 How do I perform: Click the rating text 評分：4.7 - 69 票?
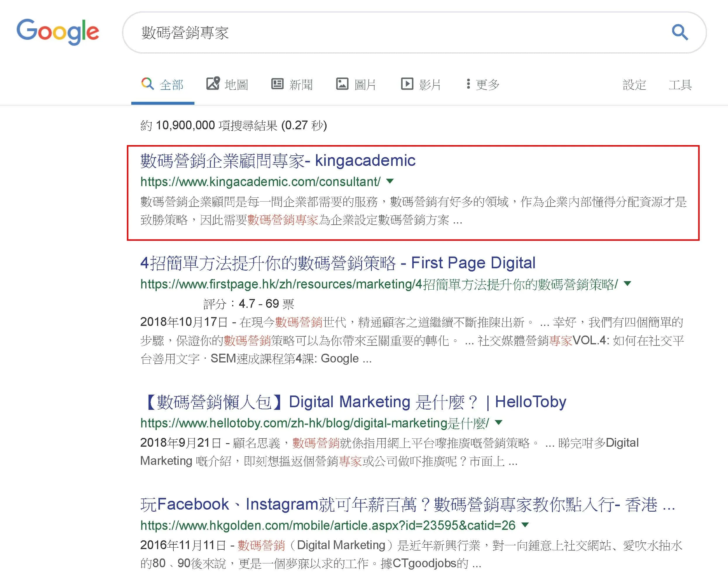(249, 304)
